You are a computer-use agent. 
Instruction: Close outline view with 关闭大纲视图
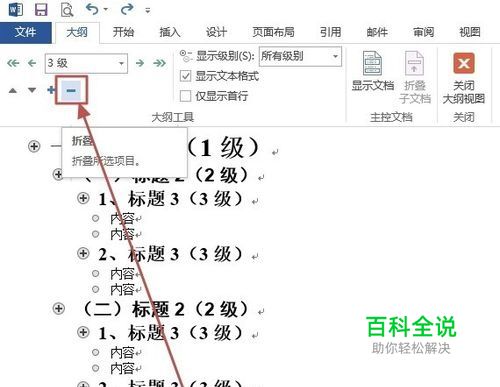coord(464,78)
